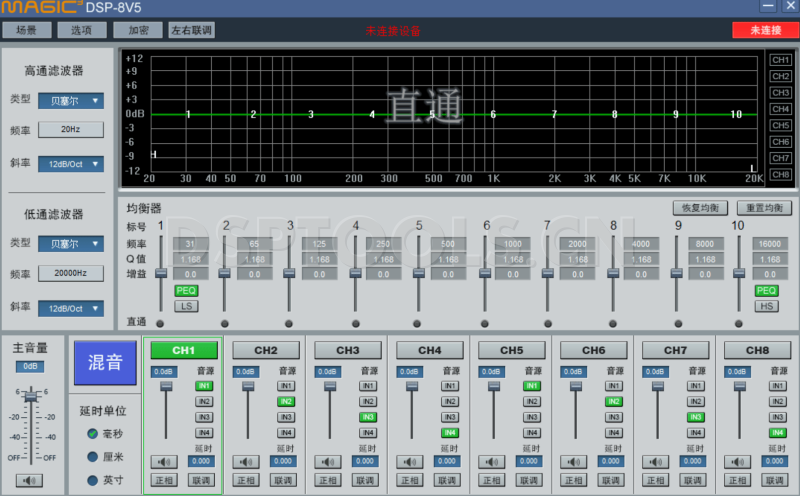The image size is (800, 496).
Task: Open the 选项 menu
Action: coord(82,31)
